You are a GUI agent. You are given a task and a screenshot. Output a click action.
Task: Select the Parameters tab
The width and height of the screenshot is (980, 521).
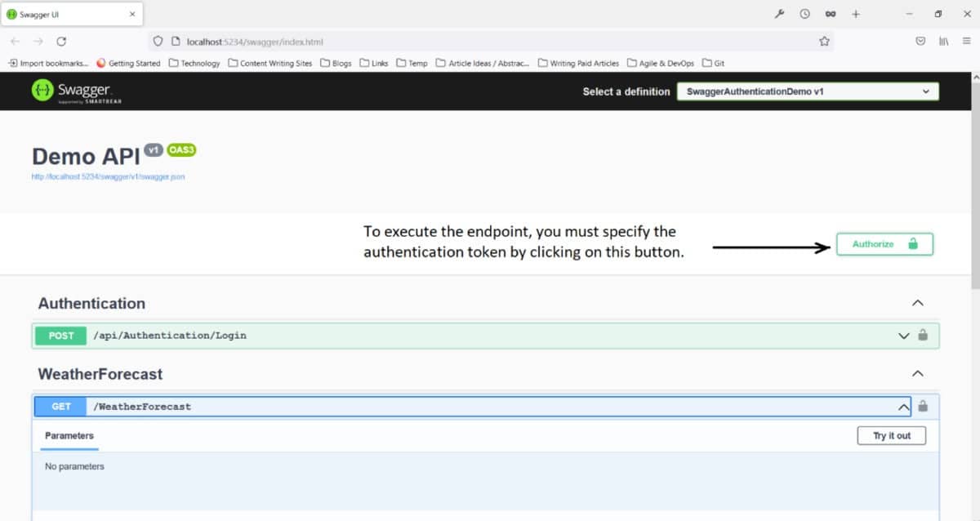(x=69, y=436)
